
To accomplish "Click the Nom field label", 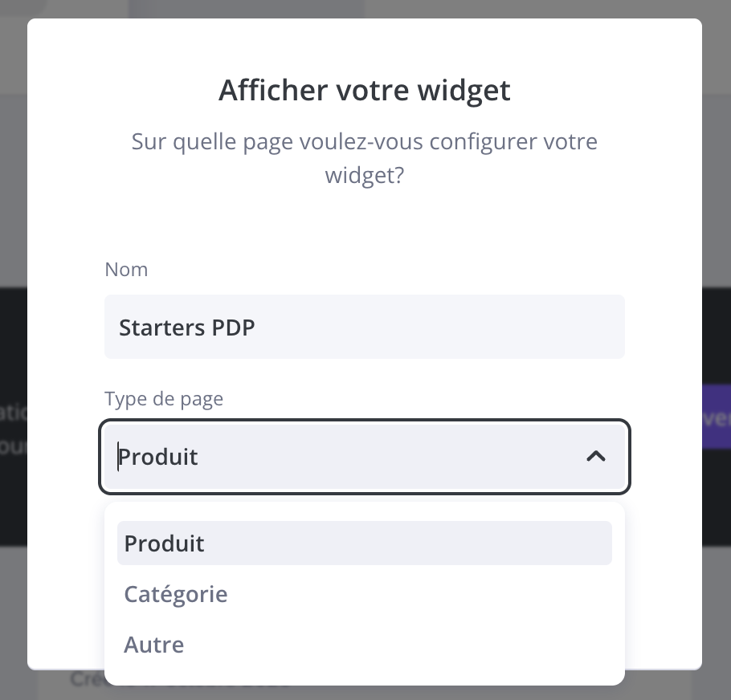I will pos(126,269).
